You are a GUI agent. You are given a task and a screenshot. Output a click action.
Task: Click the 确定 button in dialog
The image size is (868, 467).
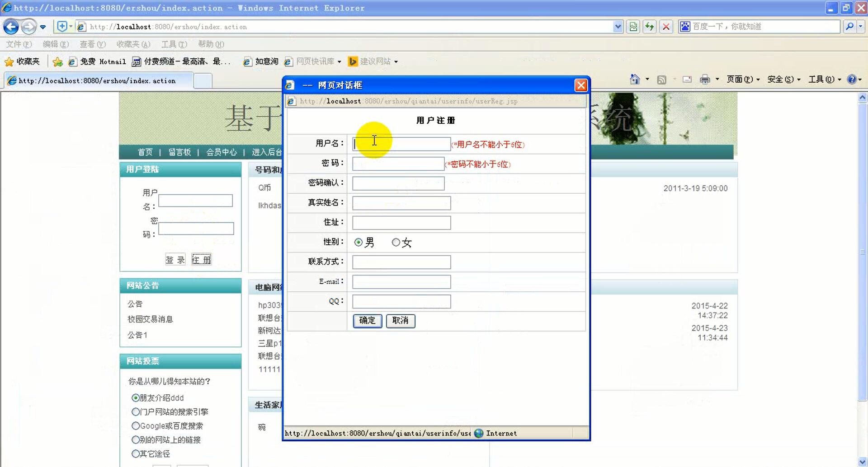pos(368,321)
